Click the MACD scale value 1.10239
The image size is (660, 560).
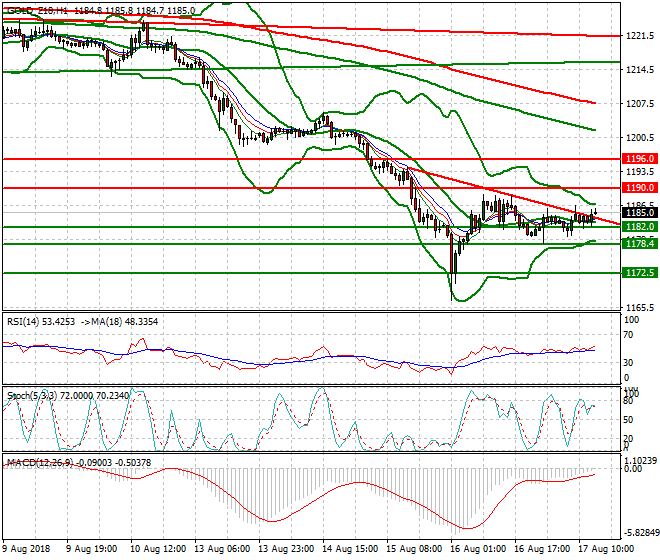click(640, 461)
